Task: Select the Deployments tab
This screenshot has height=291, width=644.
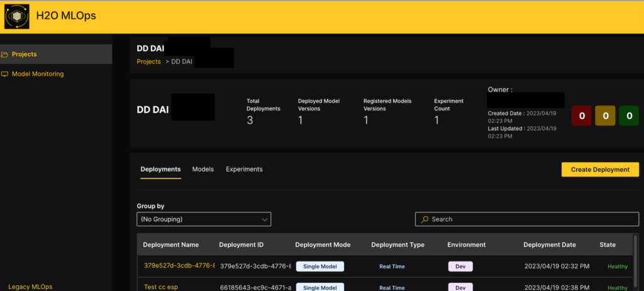Action: [160, 169]
